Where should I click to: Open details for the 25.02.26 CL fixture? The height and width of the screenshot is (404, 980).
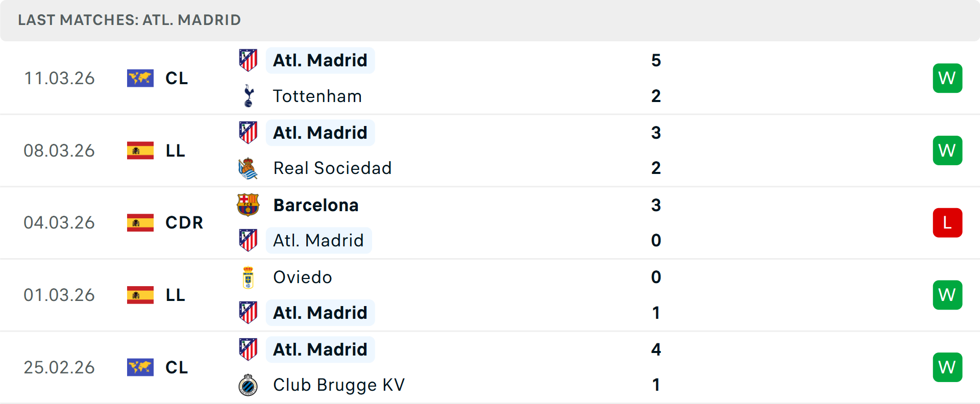[x=510, y=367]
